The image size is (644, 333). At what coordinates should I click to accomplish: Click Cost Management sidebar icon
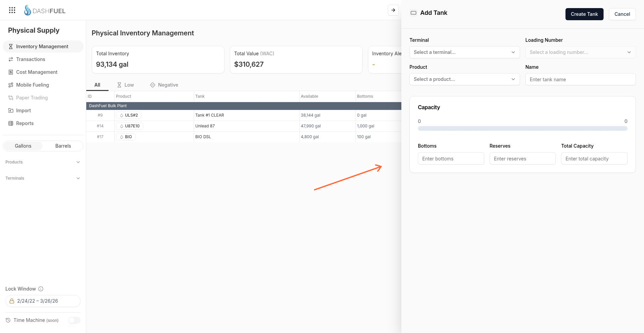(x=11, y=72)
